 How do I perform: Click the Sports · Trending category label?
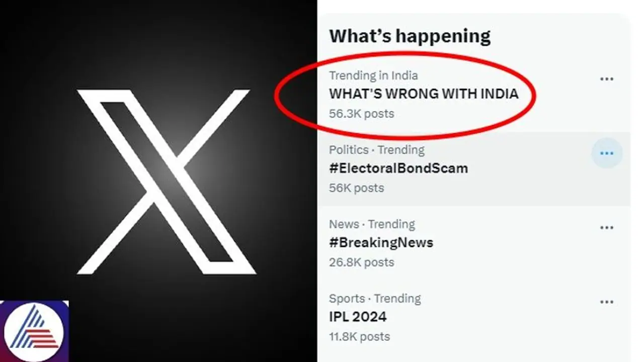[x=375, y=299]
